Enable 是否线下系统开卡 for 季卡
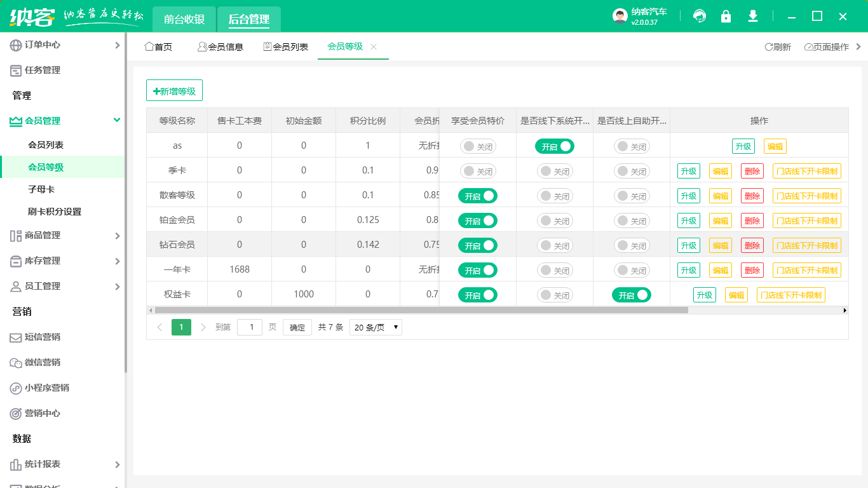 (x=555, y=170)
